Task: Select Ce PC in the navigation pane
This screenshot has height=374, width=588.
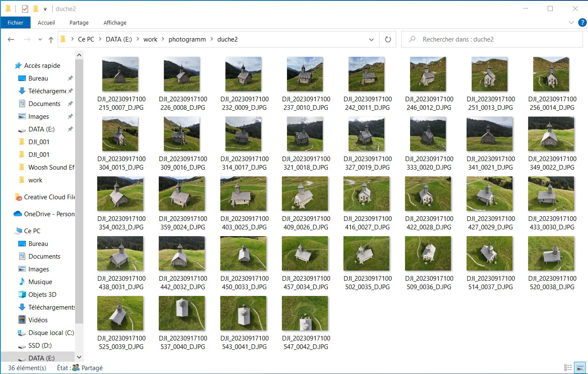Action: 32,231
